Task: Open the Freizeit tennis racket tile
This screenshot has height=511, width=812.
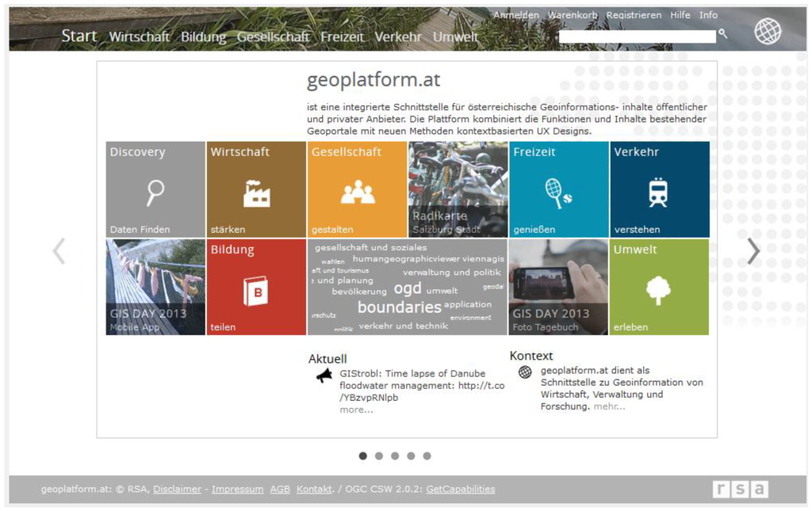Action: [558, 190]
